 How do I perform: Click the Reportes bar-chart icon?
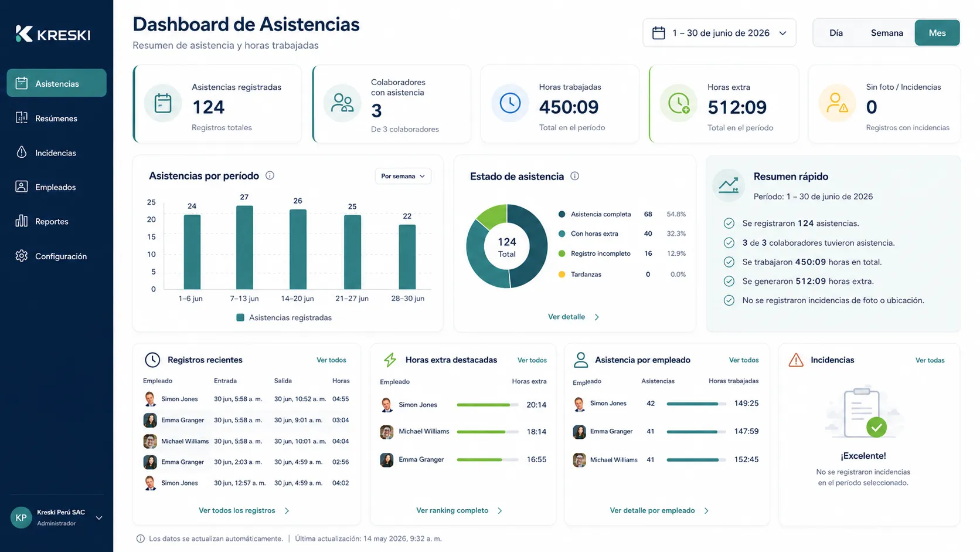[22, 221]
